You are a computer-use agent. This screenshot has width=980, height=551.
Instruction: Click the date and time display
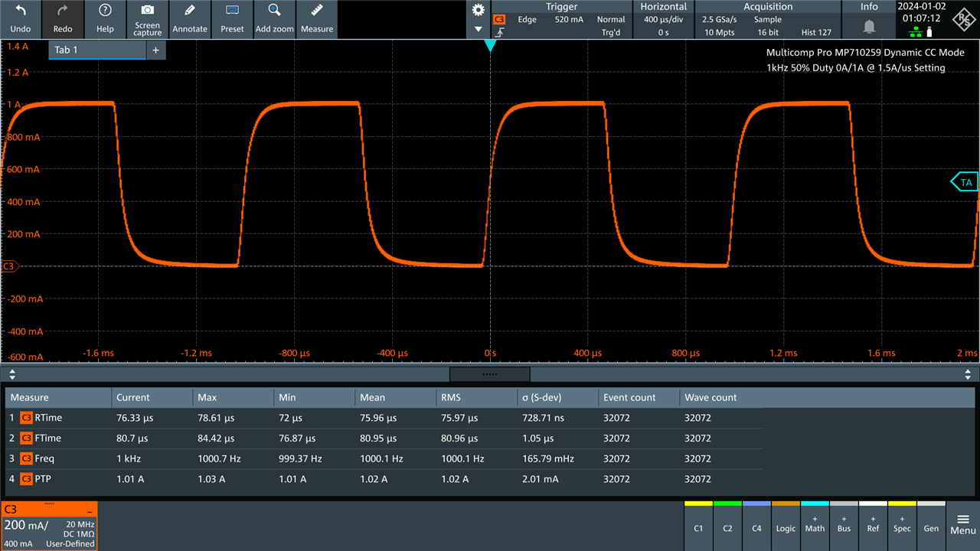(x=923, y=11)
